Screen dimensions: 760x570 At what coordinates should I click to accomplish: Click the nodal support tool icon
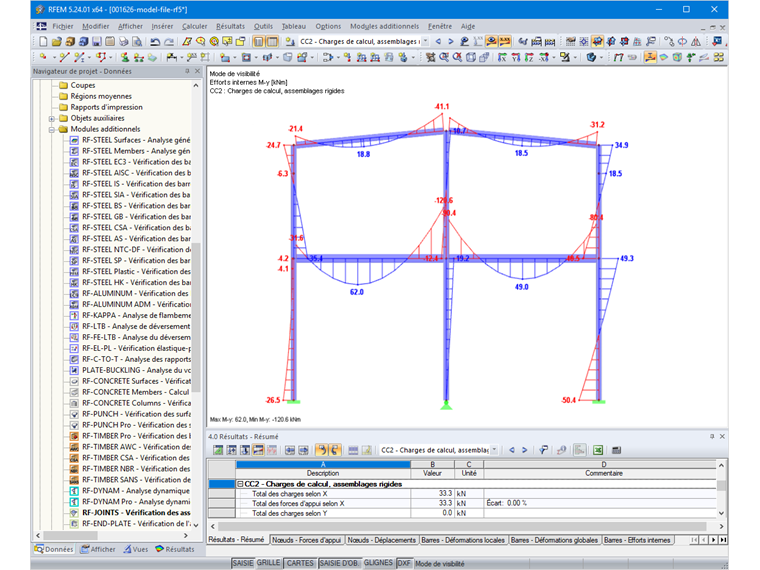pyautogui.click(x=125, y=57)
